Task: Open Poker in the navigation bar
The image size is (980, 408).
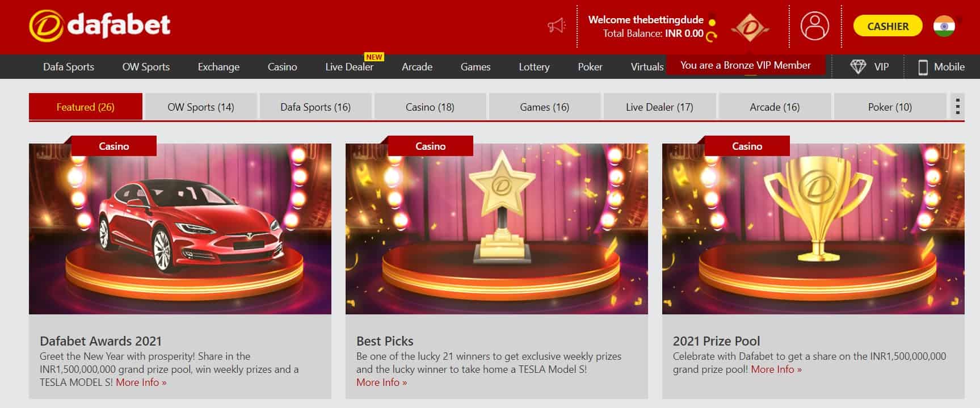Action: coord(590,67)
